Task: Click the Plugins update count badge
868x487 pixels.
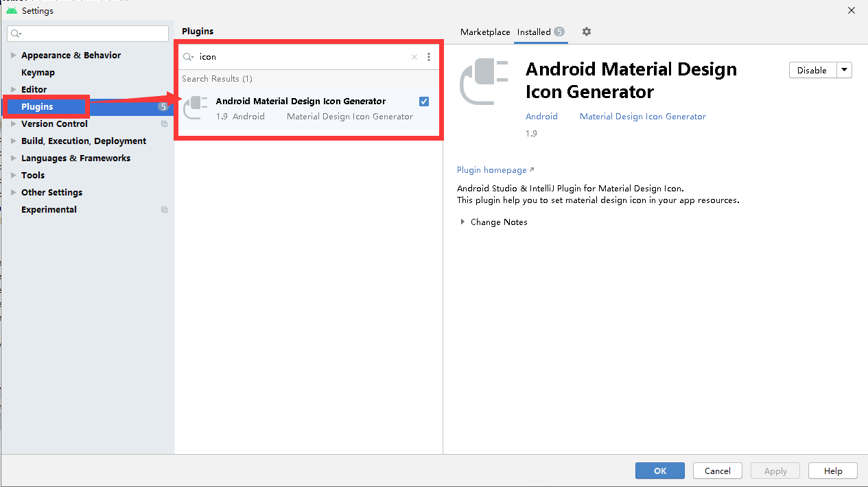Action: [x=163, y=107]
